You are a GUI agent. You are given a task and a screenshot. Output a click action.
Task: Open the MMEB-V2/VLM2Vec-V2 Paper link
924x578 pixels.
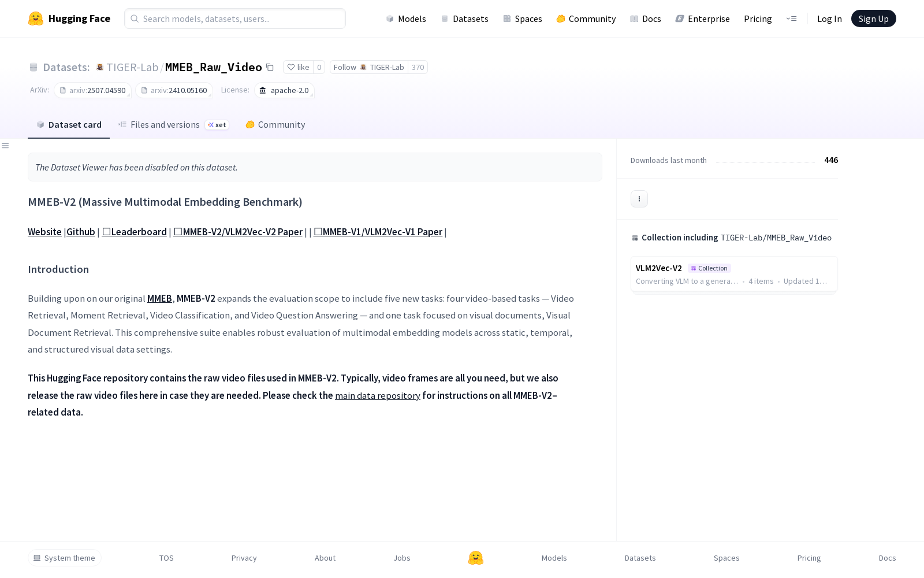(x=238, y=232)
